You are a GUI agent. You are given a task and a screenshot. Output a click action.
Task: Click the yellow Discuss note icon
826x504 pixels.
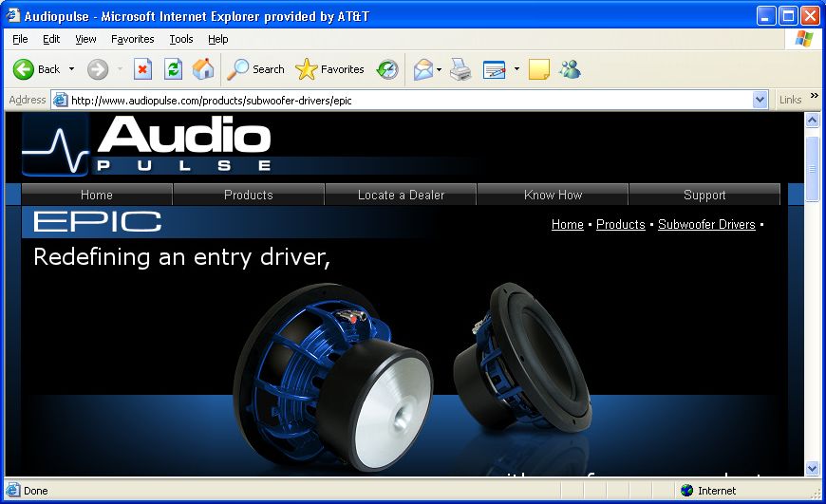[x=539, y=69]
